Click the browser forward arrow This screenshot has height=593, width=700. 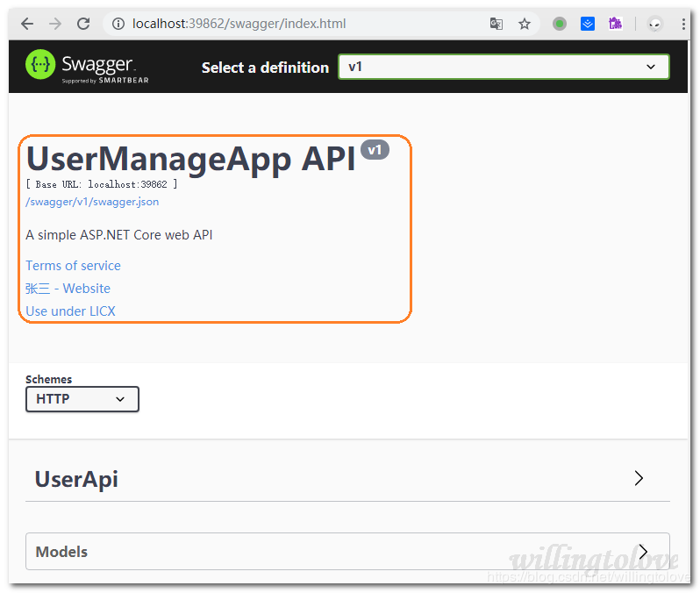[55, 24]
